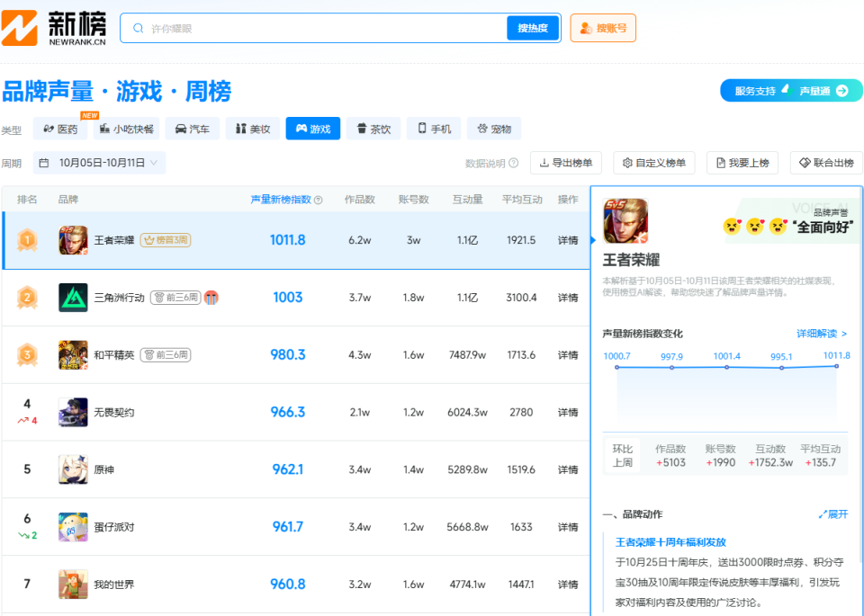Open the 10月05日-10月11日 date range dropdown
864x616 pixels.
[x=99, y=163]
